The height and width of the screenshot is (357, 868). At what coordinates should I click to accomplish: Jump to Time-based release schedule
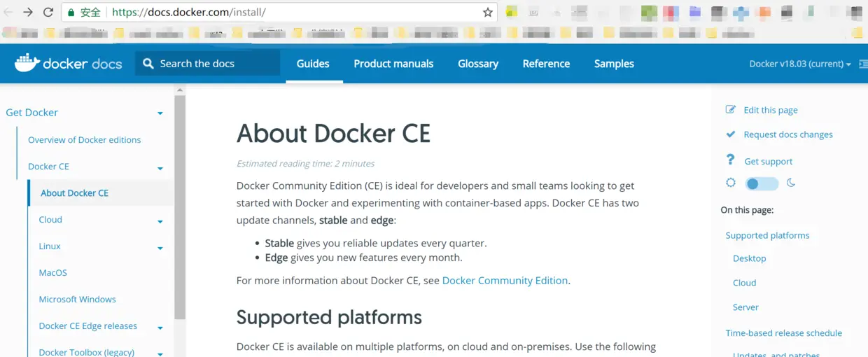coord(784,333)
